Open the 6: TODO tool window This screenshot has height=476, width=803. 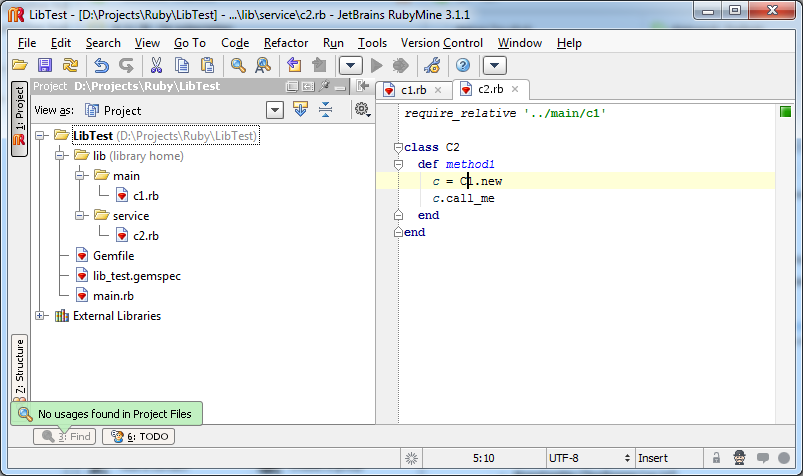coord(138,436)
